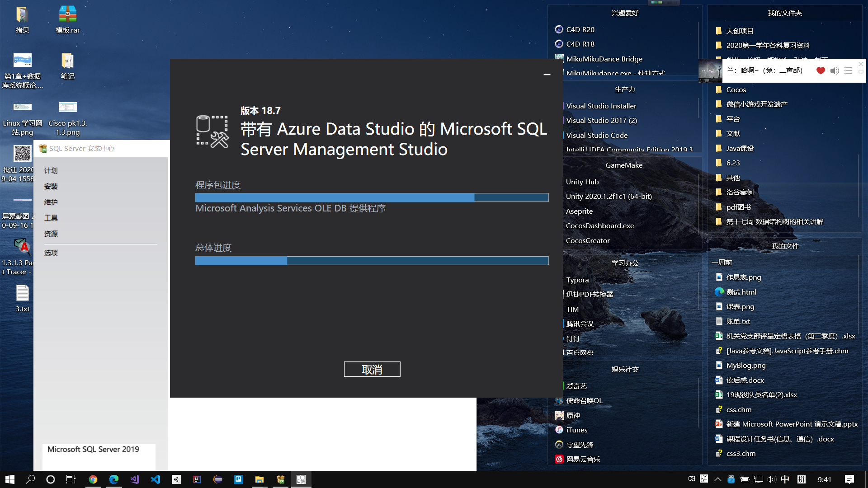
Task: Show hidden system tray icons
Action: tap(717, 479)
